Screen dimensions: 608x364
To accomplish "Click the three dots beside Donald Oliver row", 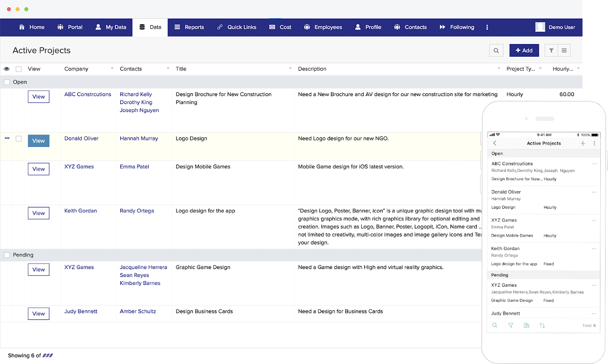I will [7, 138].
